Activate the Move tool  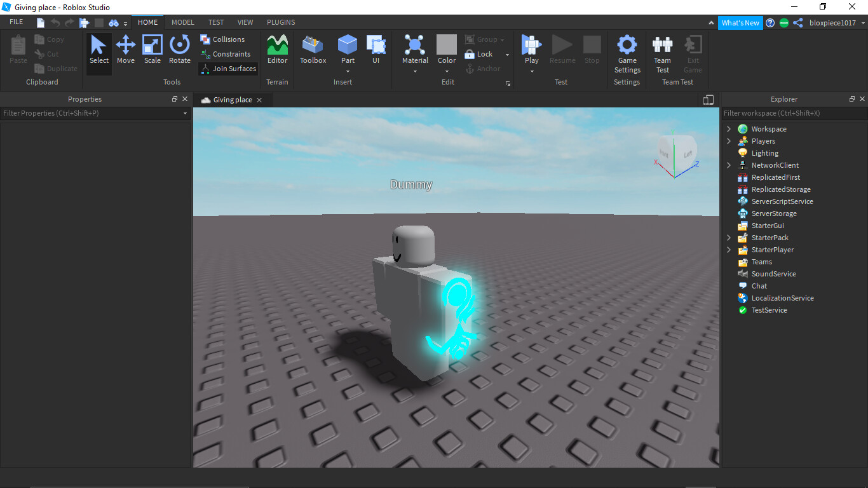tap(126, 50)
